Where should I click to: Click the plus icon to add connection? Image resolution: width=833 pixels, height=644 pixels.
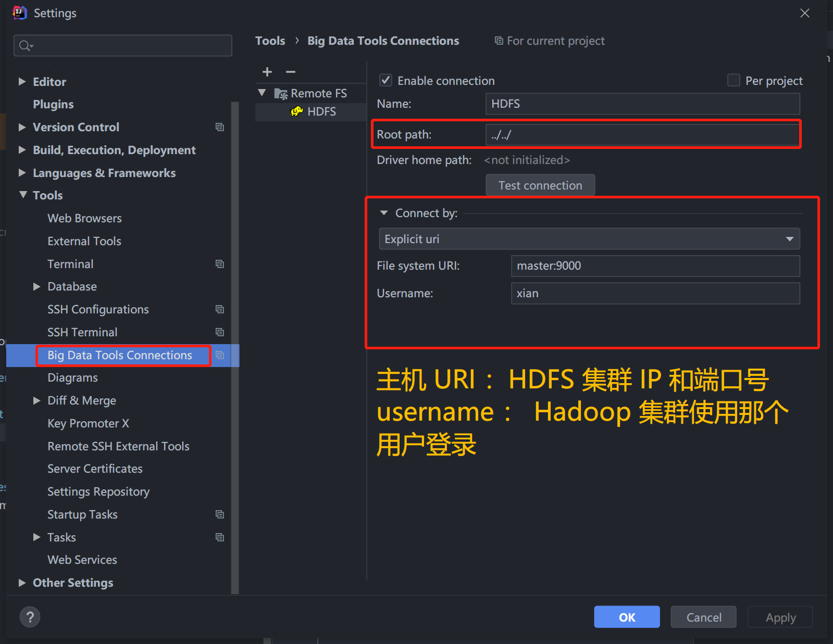(x=267, y=72)
